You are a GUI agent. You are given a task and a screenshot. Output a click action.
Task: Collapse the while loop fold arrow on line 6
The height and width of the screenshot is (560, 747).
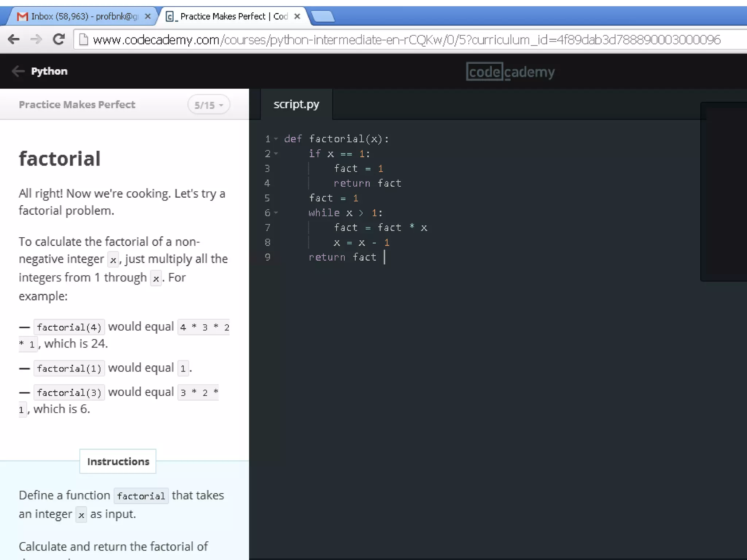pos(276,213)
